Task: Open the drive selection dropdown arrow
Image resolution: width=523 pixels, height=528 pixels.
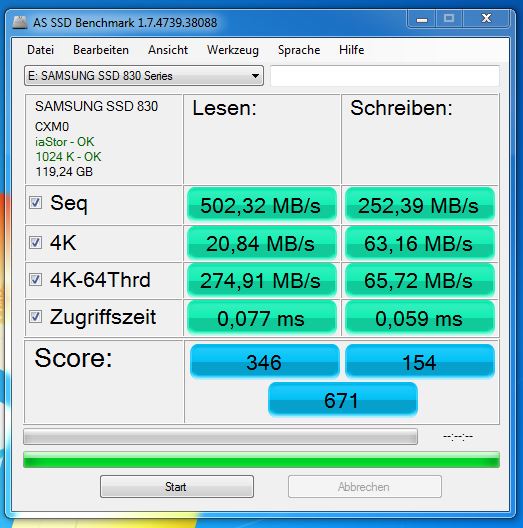Action: [x=255, y=76]
